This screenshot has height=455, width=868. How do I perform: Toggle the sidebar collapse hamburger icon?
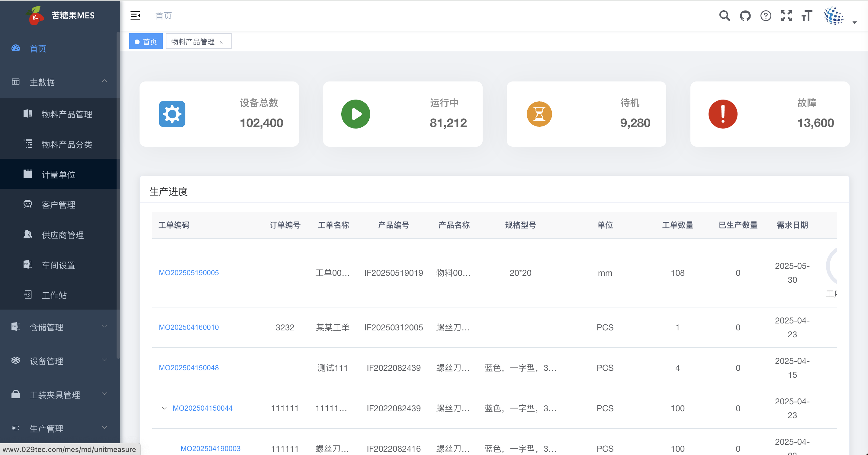pyautogui.click(x=135, y=15)
